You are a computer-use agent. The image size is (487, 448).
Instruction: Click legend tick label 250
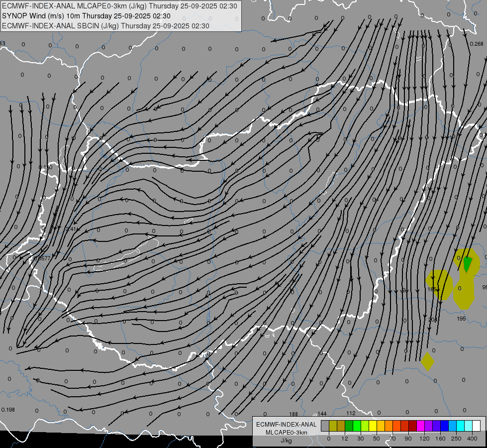456,439
